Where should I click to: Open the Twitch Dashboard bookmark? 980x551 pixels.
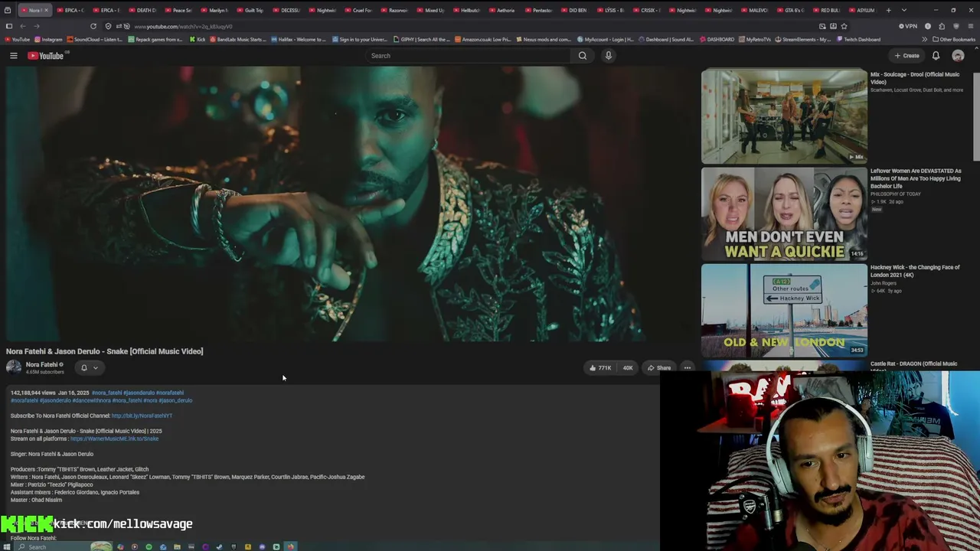coord(859,39)
